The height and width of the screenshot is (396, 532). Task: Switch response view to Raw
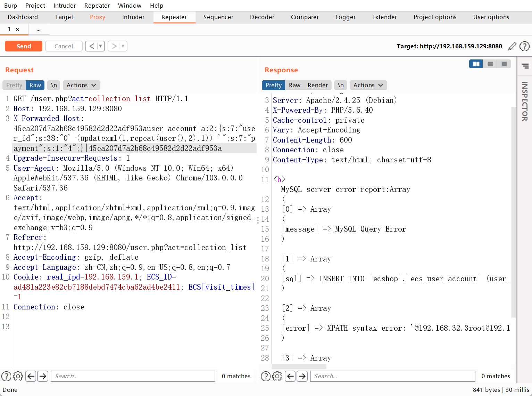294,85
